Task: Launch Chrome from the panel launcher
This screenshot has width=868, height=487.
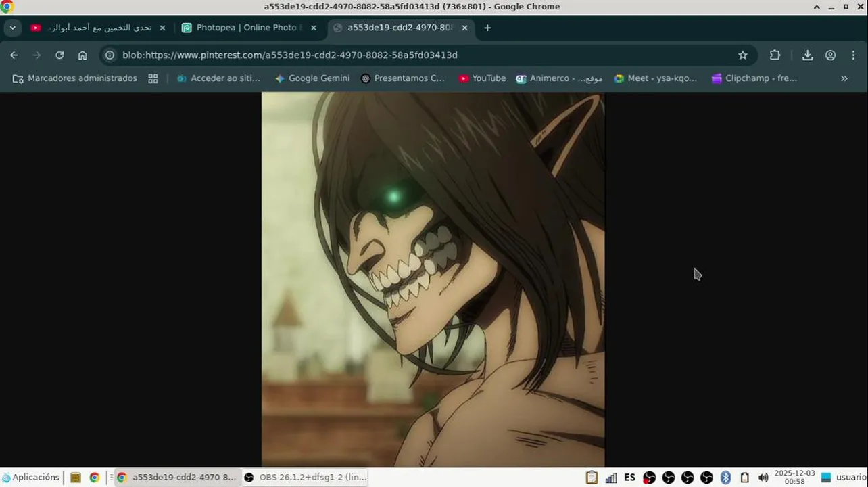Action: tap(95, 478)
